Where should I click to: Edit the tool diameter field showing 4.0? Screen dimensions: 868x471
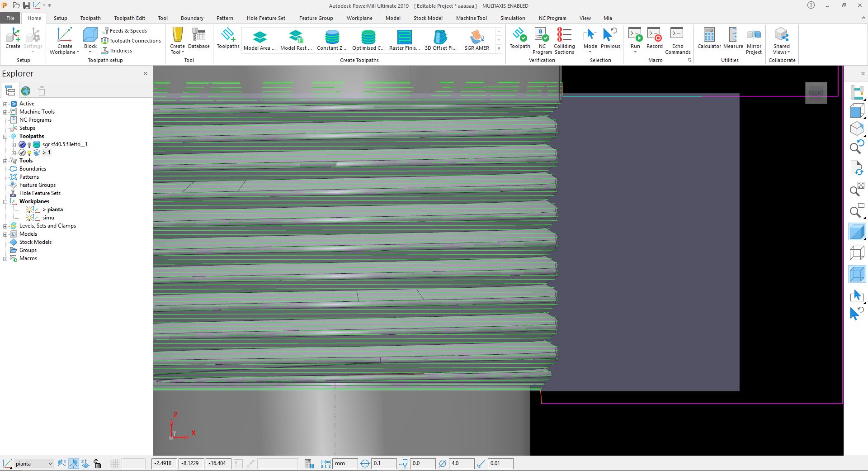click(x=462, y=463)
